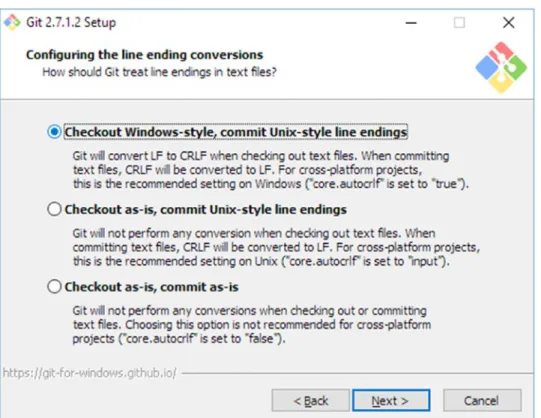Viewport: 541px width, 418px height.
Task: Click the description mentioning autocrlf set to true
Action: point(270,170)
